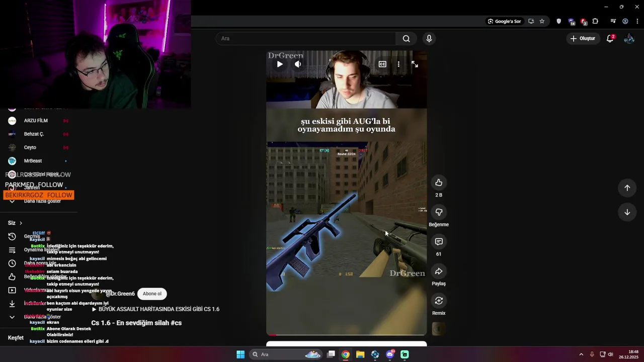
Task: Open Chrome extensions puzzle menu
Action: point(595,21)
